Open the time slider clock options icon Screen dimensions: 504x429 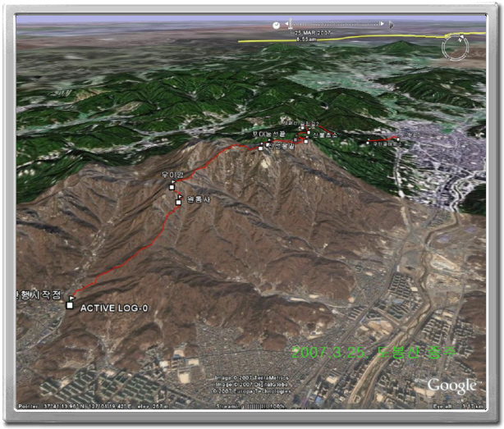276,25
